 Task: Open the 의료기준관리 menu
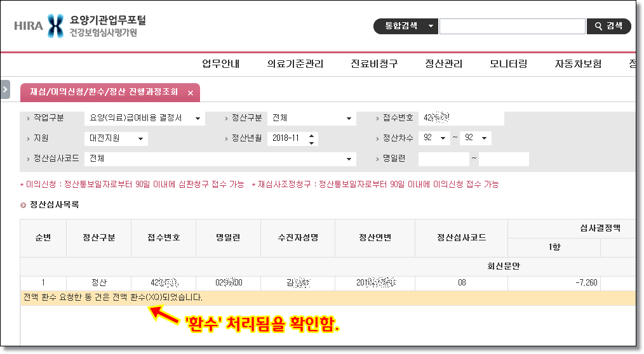click(295, 64)
